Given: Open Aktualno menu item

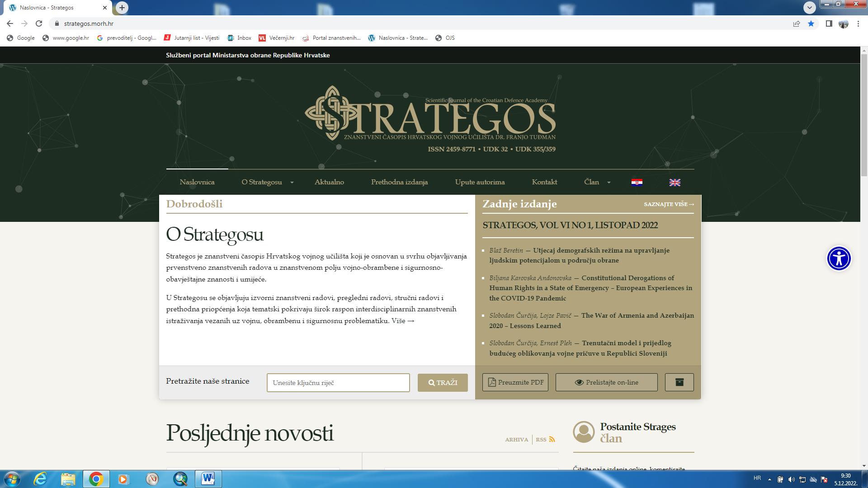Looking at the screenshot, I should coord(329,182).
